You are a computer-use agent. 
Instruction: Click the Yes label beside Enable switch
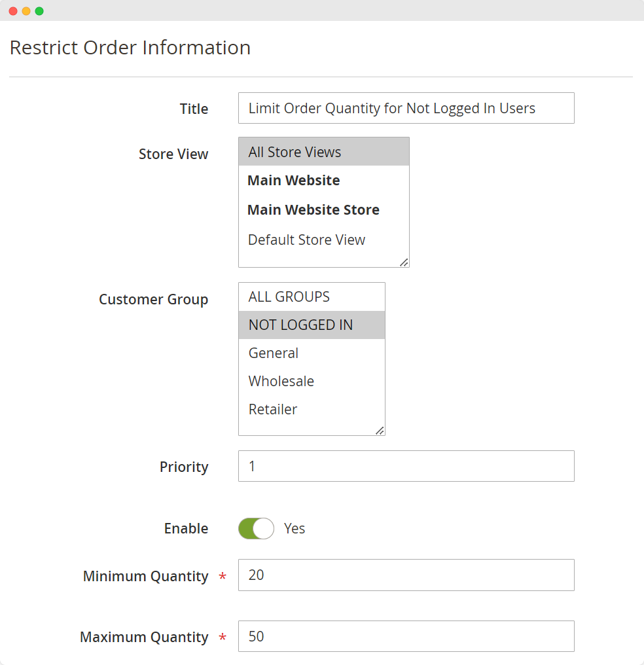[295, 529]
